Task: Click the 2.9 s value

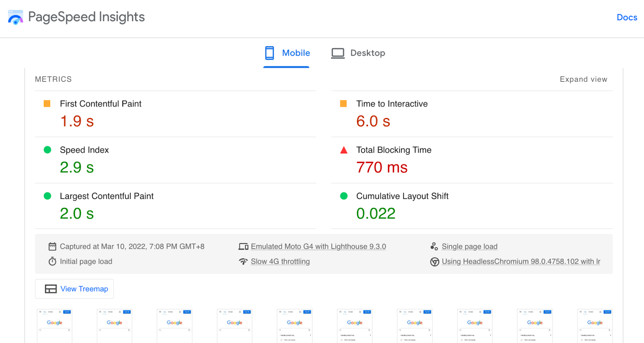Action: click(77, 167)
